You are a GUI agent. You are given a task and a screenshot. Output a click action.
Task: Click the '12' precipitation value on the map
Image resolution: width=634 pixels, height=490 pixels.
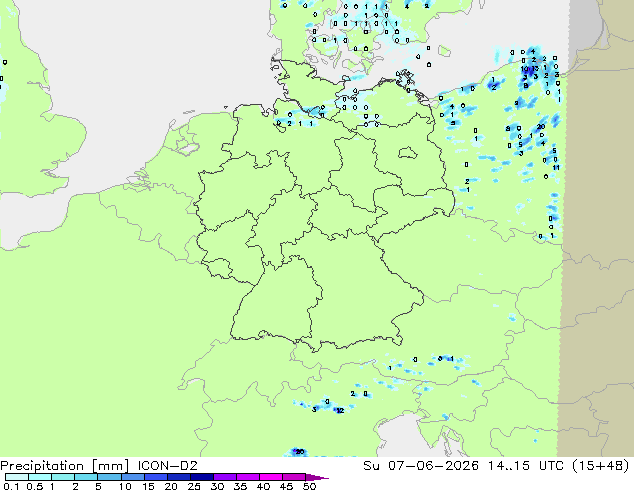pyautogui.click(x=340, y=411)
